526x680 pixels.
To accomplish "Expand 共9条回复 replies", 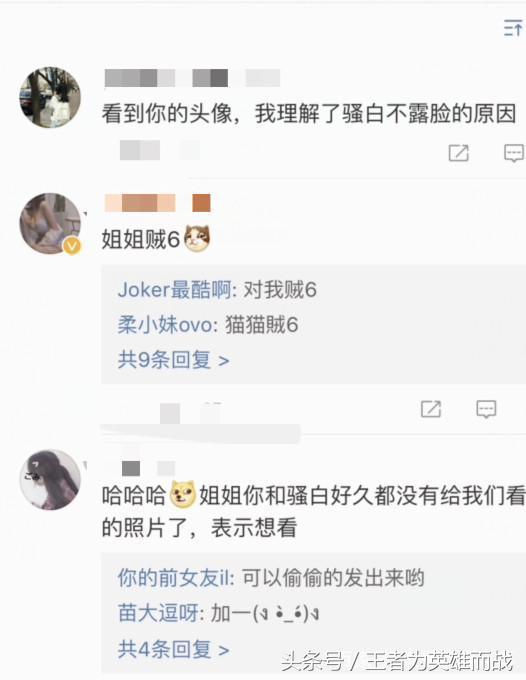I will [173, 360].
